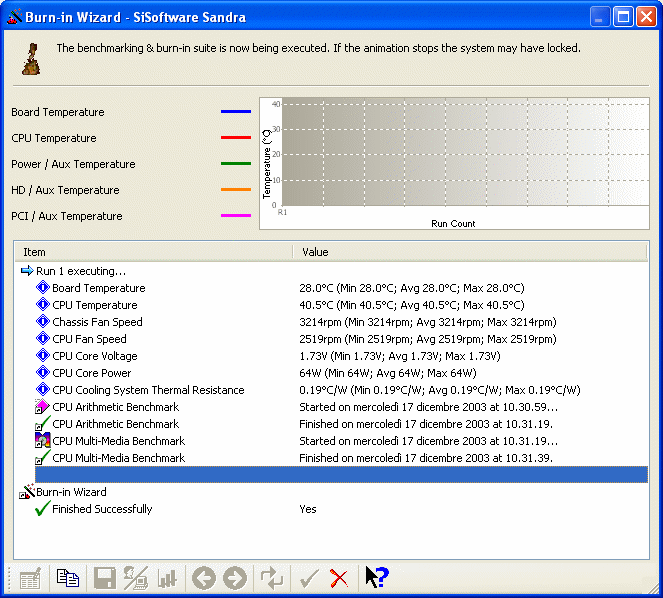Maximize the Burn-in Wizard window

pos(623,17)
